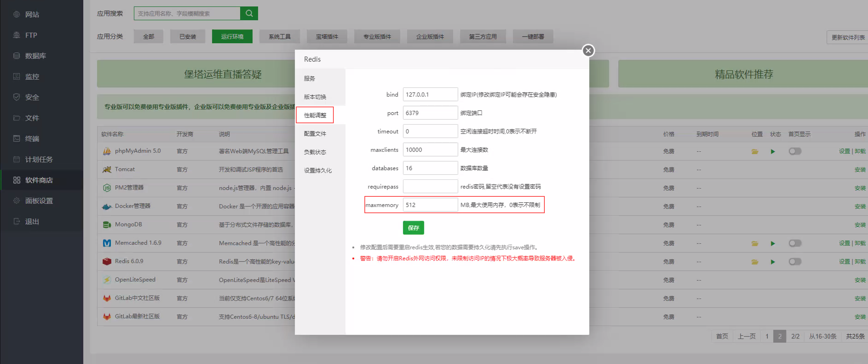
Task: Click the MongoDB database icon
Action: tap(107, 225)
